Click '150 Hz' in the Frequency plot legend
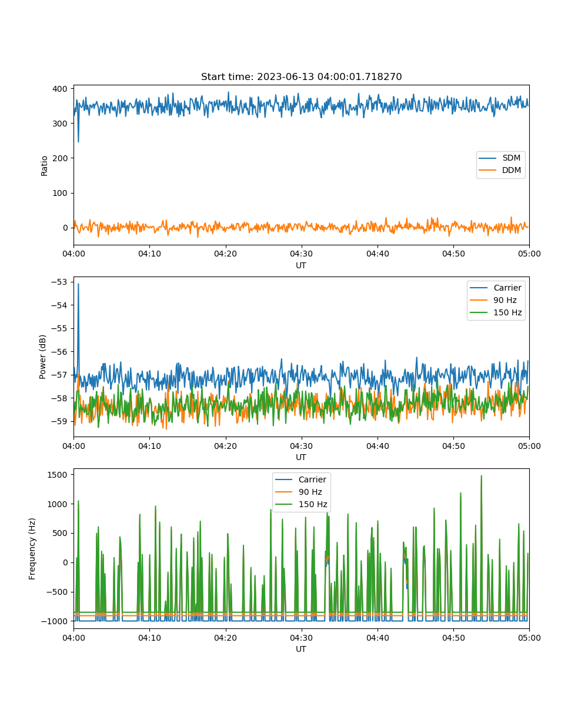Viewport: 588px width, 706px height. (x=313, y=504)
